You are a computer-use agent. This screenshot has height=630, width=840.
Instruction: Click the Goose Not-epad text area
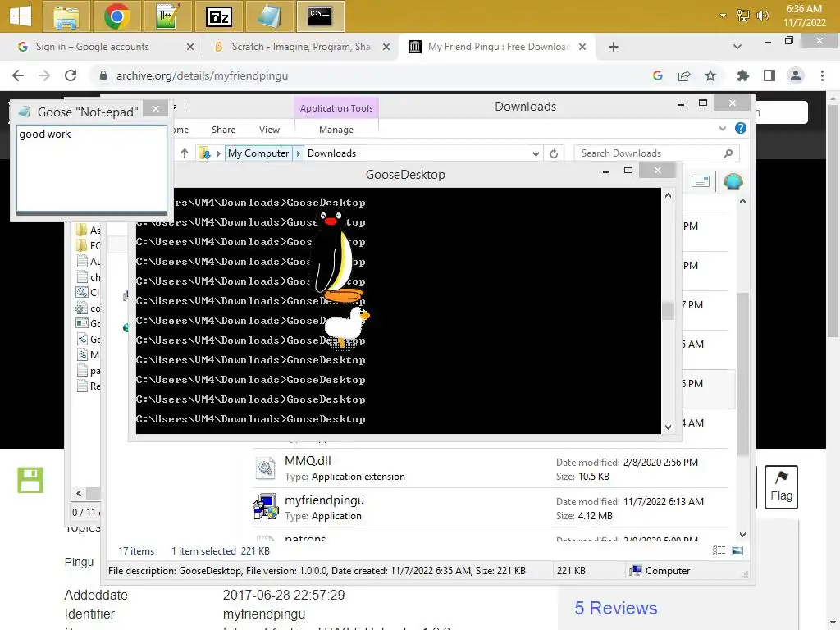(x=92, y=168)
